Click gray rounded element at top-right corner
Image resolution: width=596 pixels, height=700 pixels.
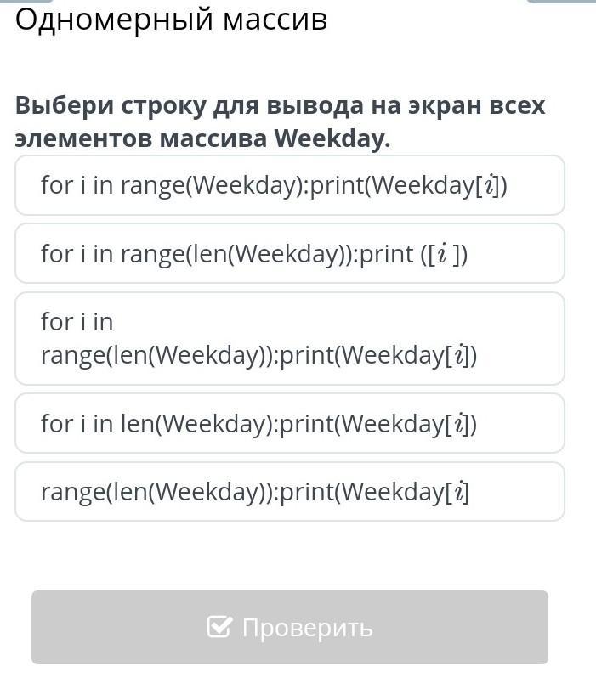coord(560,2)
